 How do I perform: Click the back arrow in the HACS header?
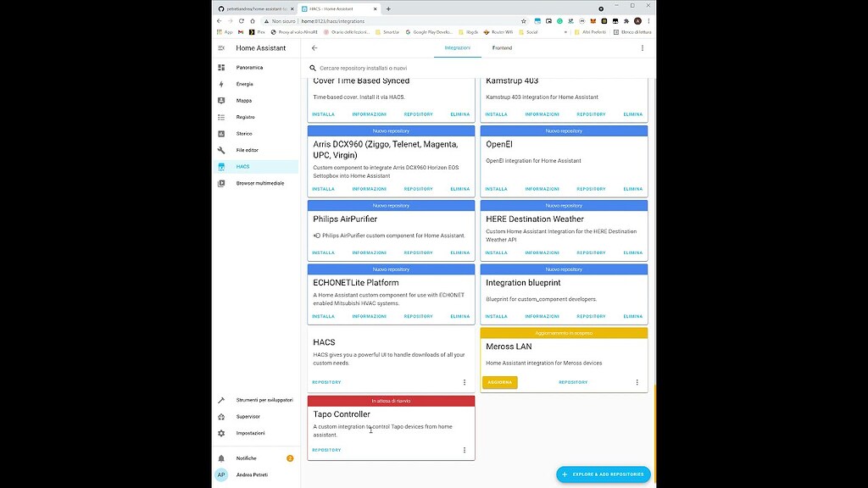[314, 48]
